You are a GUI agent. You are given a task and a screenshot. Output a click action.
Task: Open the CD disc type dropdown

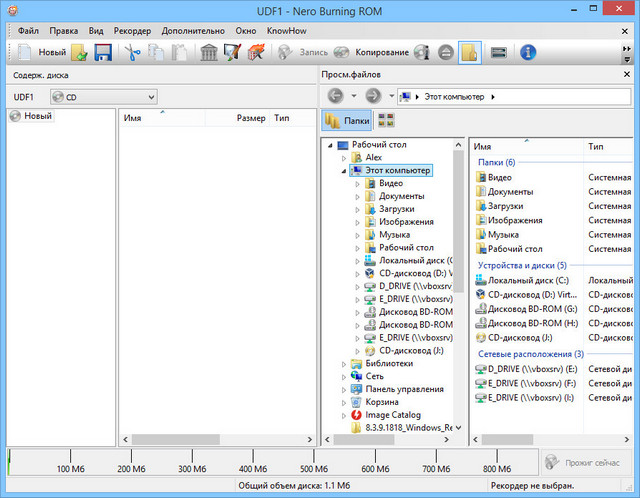(104, 97)
